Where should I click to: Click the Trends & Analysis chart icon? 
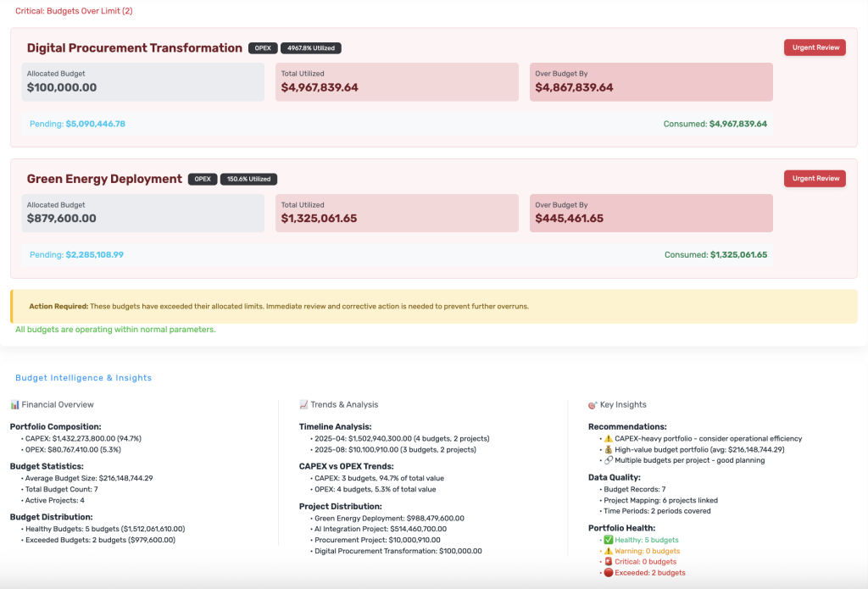303,405
